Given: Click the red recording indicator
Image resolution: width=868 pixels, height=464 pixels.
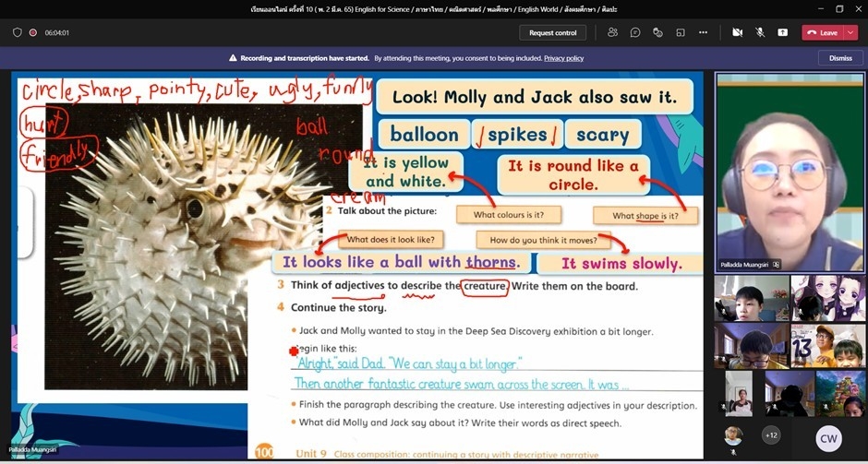Looking at the screenshot, I should click(33, 32).
